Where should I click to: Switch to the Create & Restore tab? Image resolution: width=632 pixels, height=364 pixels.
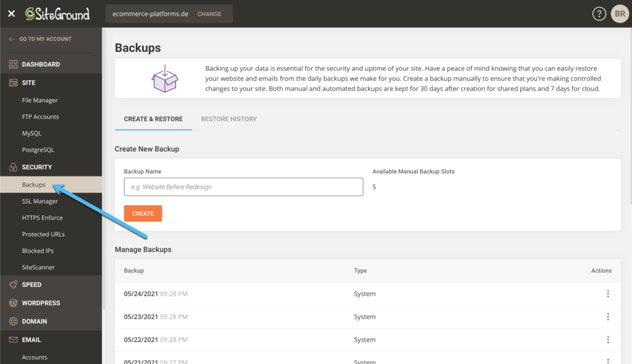(x=153, y=119)
